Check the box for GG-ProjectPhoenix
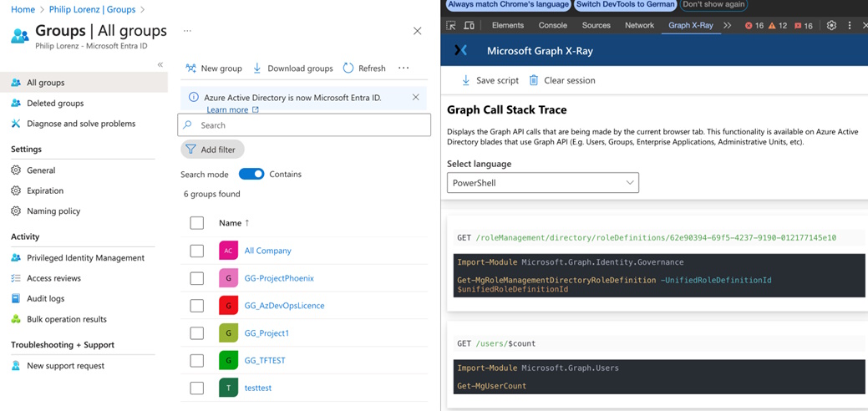This screenshot has width=868, height=411. tap(196, 278)
